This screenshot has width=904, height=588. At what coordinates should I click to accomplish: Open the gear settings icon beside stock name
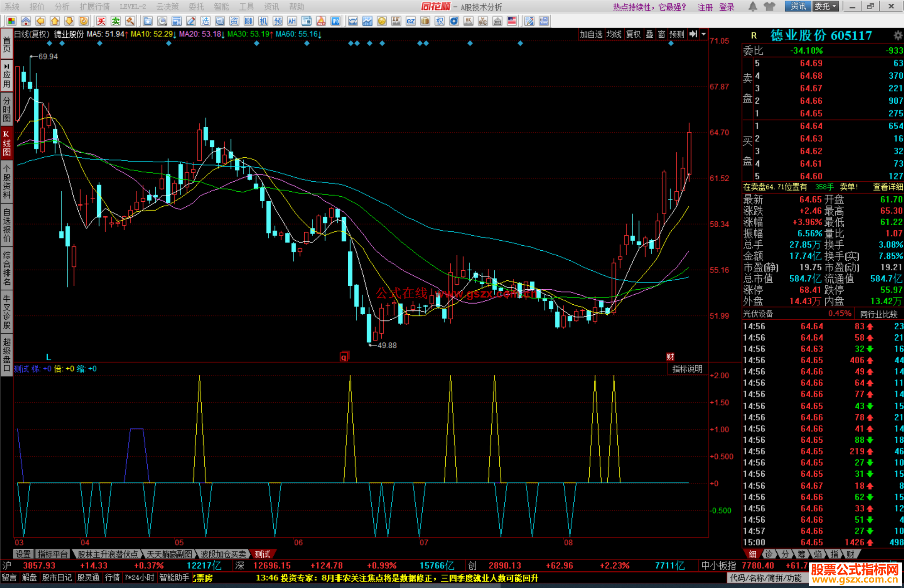(x=897, y=35)
